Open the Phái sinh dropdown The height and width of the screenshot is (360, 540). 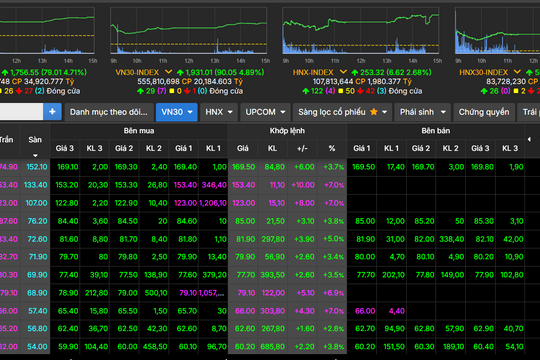422,112
